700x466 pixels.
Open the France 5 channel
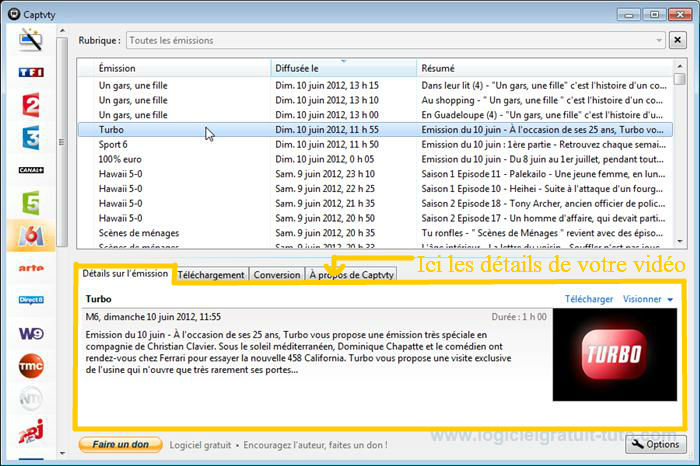click(31, 203)
